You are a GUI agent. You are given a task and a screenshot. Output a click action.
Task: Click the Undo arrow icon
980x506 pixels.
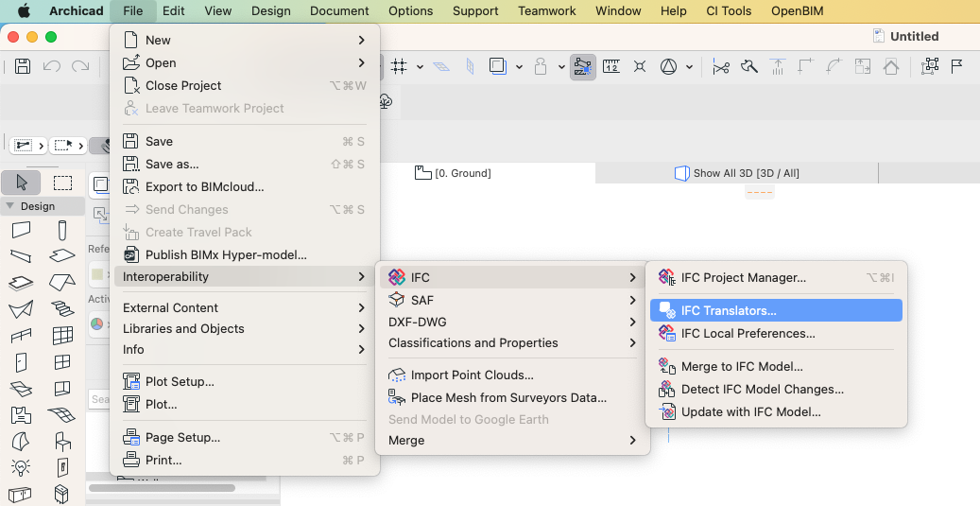pos(51,66)
